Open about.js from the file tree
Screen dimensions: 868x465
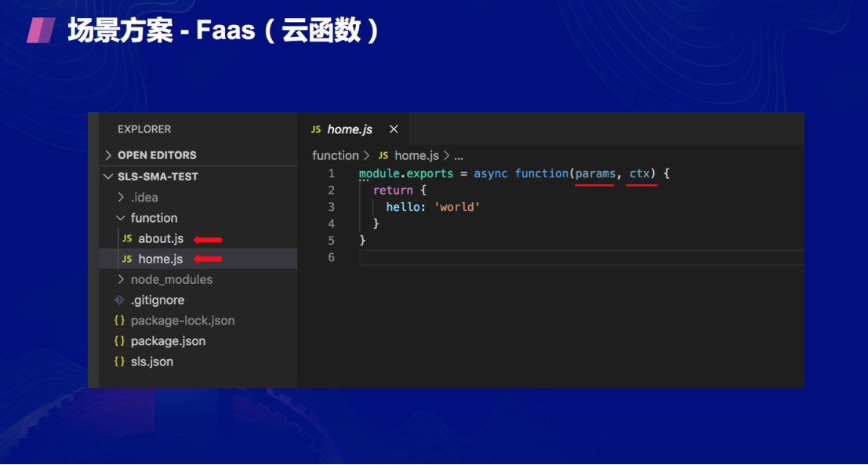pyautogui.click(x=161, y=238)
